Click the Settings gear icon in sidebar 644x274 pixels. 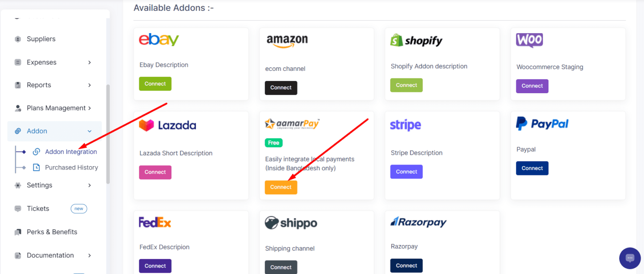coord(18,185)
